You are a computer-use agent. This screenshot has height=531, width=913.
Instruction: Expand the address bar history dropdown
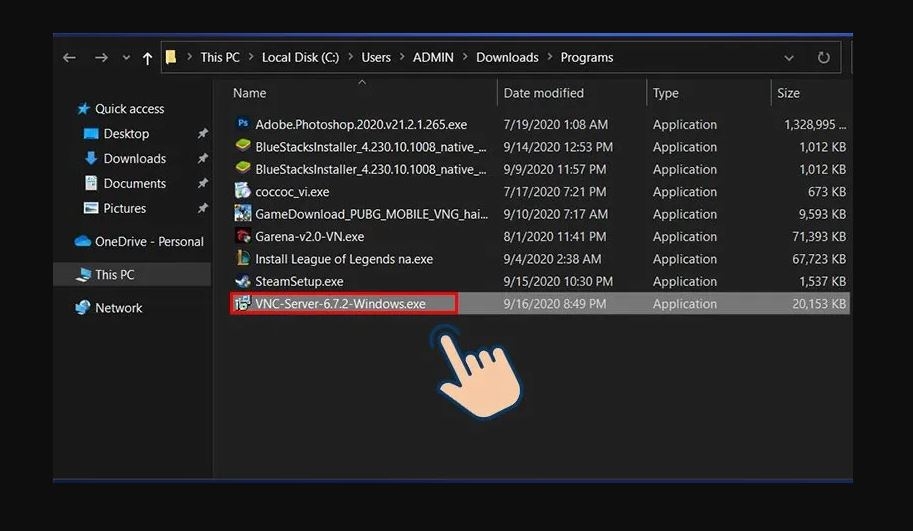coord(788,58)
